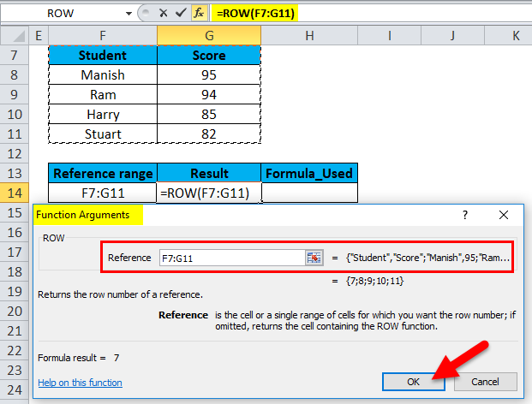Select column E header
The height and width of the screenshot is (404, 532).
39,36
